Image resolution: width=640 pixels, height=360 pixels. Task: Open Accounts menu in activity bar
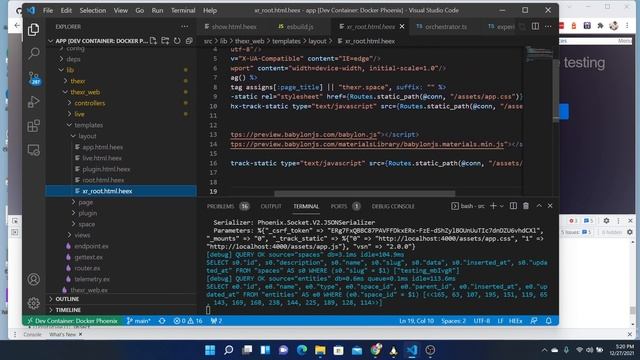[33, 279]
